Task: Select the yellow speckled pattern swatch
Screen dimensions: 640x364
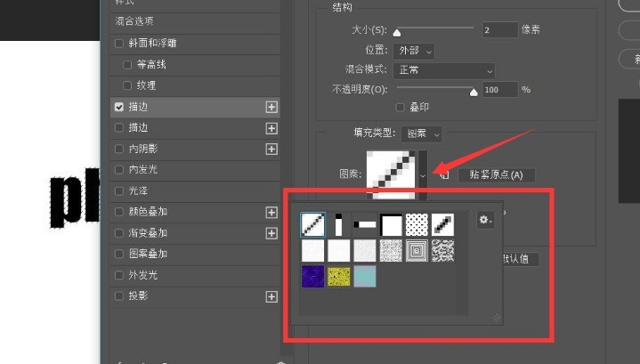Action: point(339,276)
